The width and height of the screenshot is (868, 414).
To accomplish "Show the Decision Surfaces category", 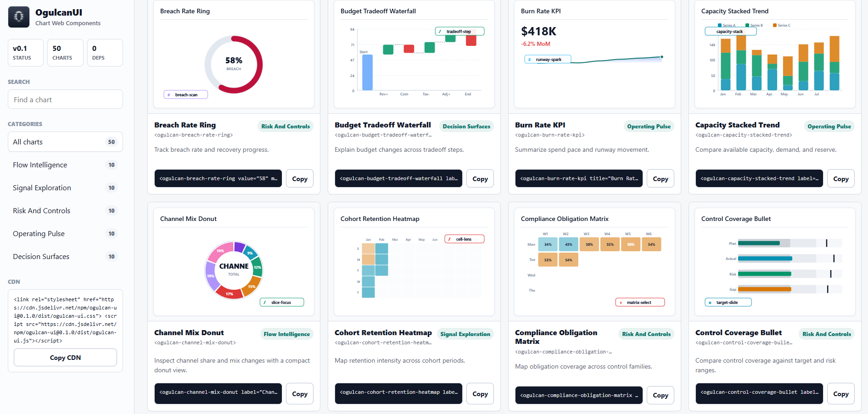I will [65, 256].
